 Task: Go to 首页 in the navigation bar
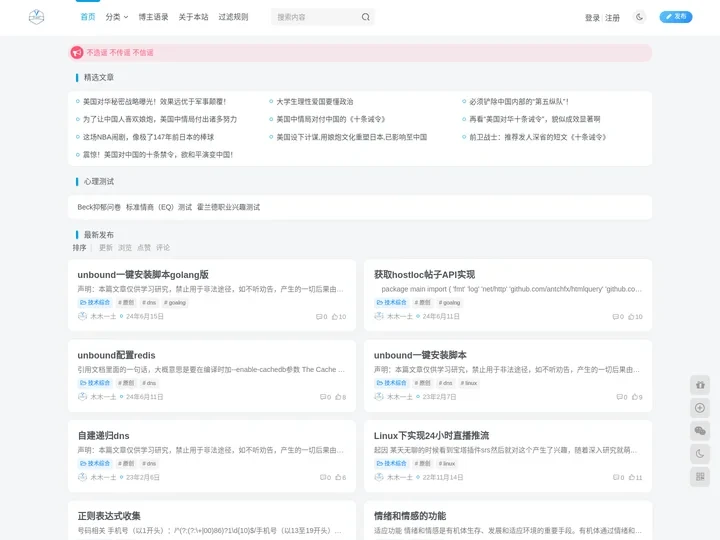tap(88, 17)
